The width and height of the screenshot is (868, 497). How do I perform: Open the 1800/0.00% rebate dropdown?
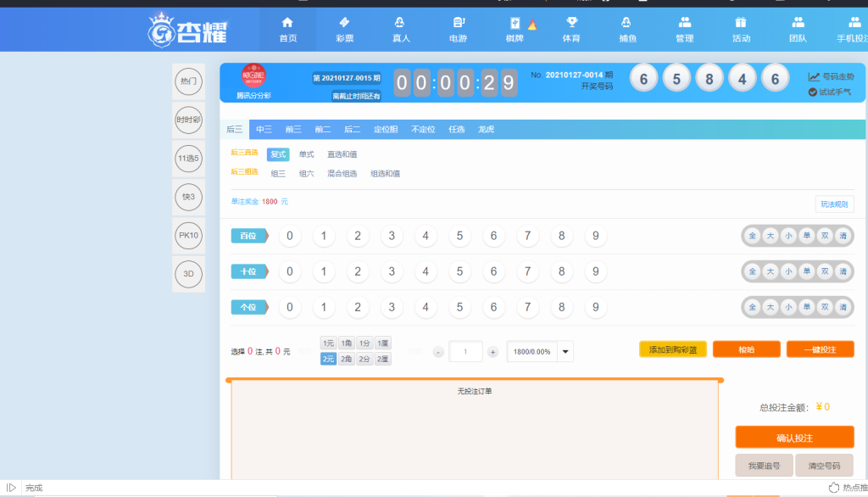539,351
